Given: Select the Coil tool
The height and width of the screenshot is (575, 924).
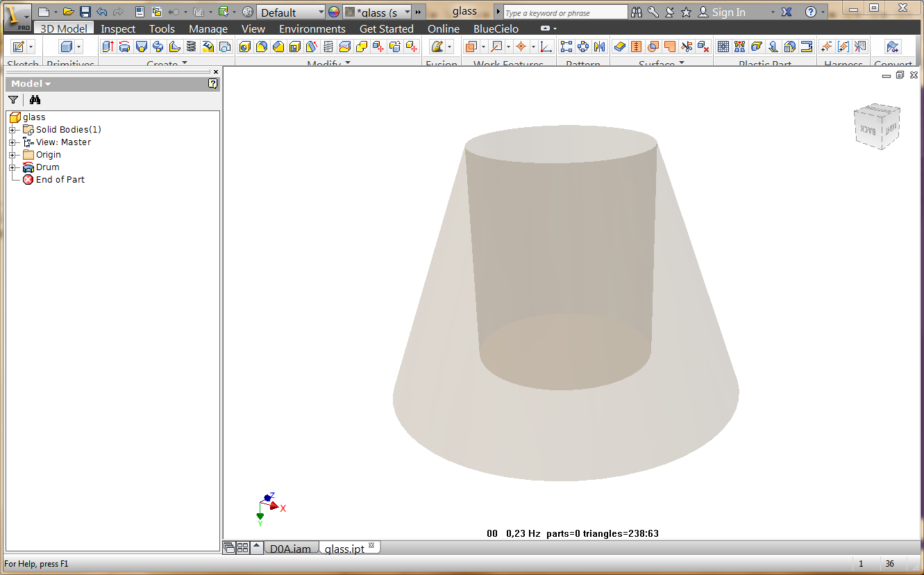Looking at the screenshot, I should click(x=191, y=47).
